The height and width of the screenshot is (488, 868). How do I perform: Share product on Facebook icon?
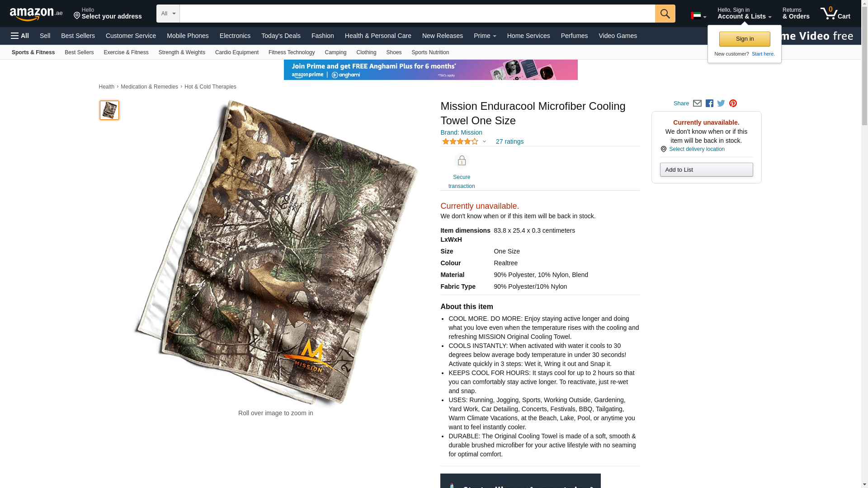(x=709, y=103)
